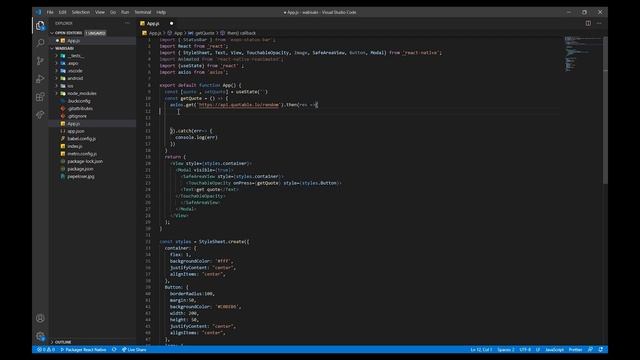Click the VS Code logo icon
This screenshot has height=360, width=640.
point(38,12)
